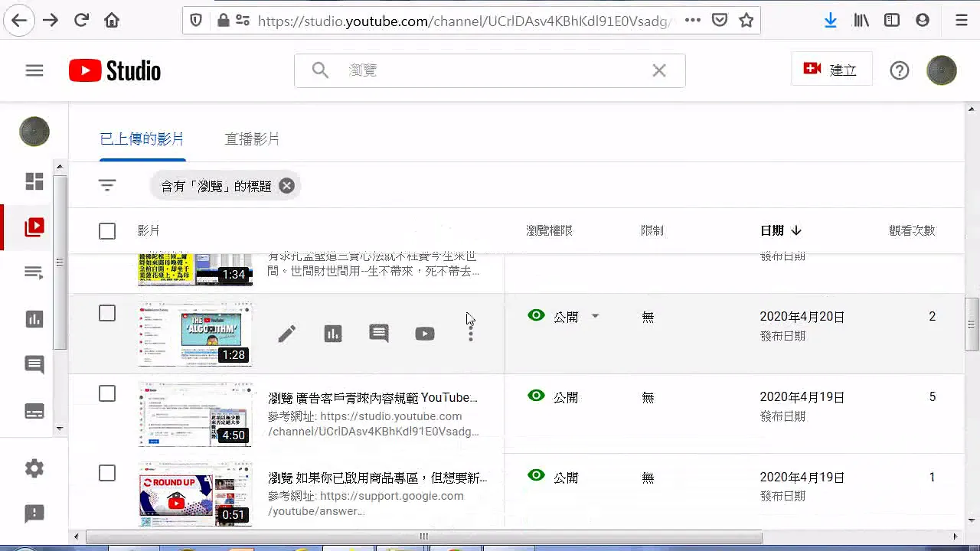Open page actions three-dot menu in URL bar
The width and height of the screenshot is (980, 551).
(x=693, y=21)
